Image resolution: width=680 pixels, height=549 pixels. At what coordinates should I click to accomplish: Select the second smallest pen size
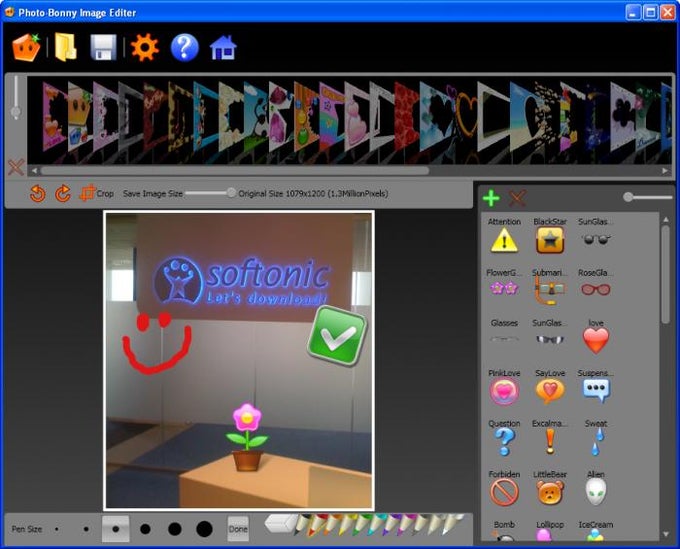click(86, 529)
